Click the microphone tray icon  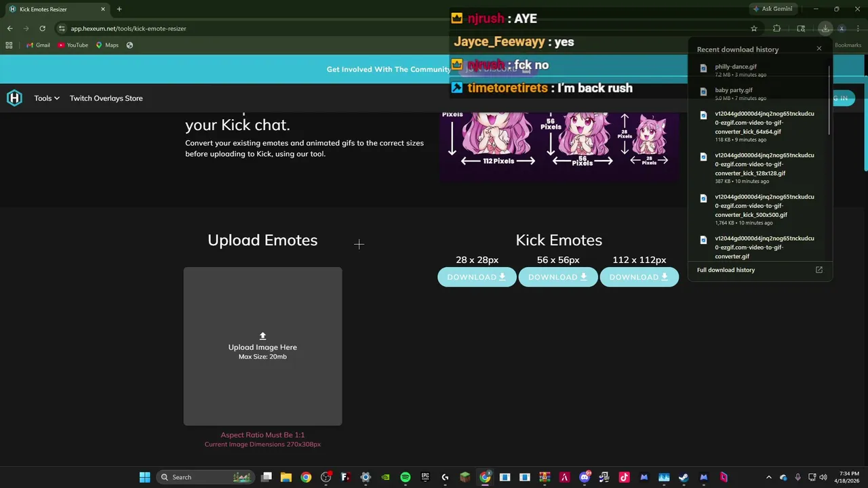point(797,477)
